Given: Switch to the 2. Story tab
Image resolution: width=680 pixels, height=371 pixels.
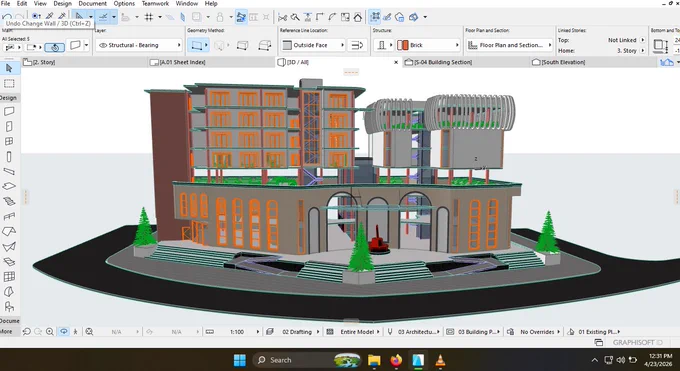Looking at the screenshot, I should pos(84,62).
